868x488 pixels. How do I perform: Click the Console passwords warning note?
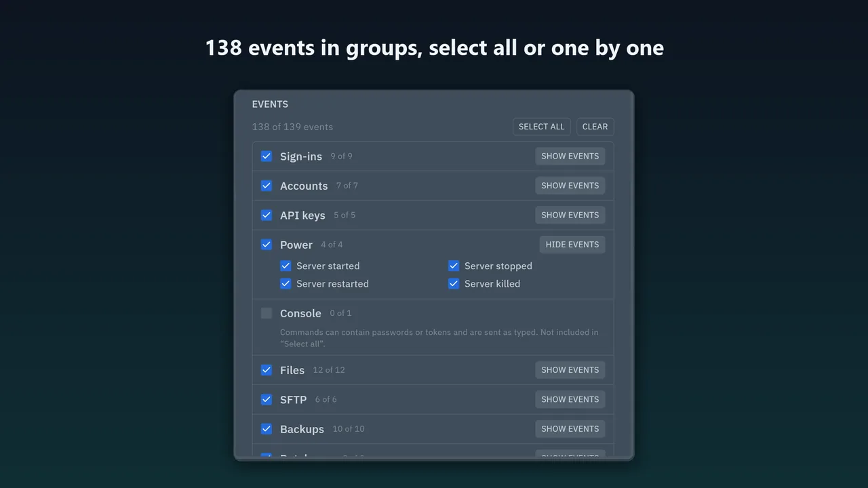tap(439, 338)
